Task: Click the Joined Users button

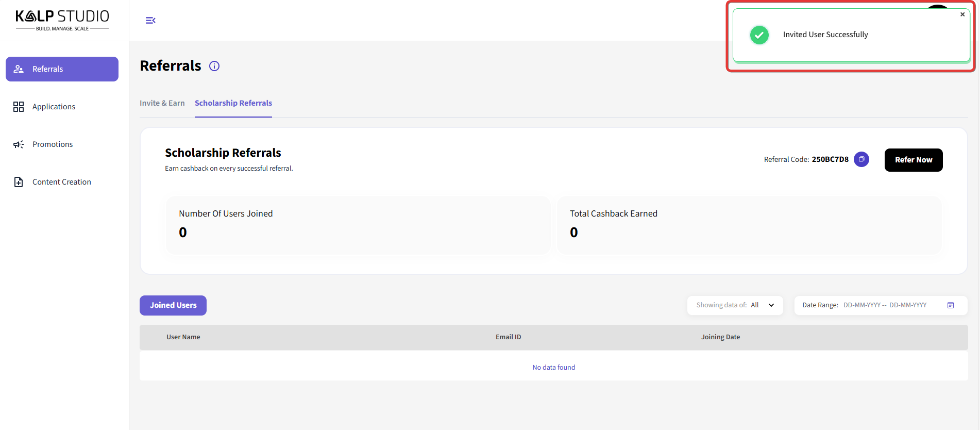Action: click(x=173, y=305)
